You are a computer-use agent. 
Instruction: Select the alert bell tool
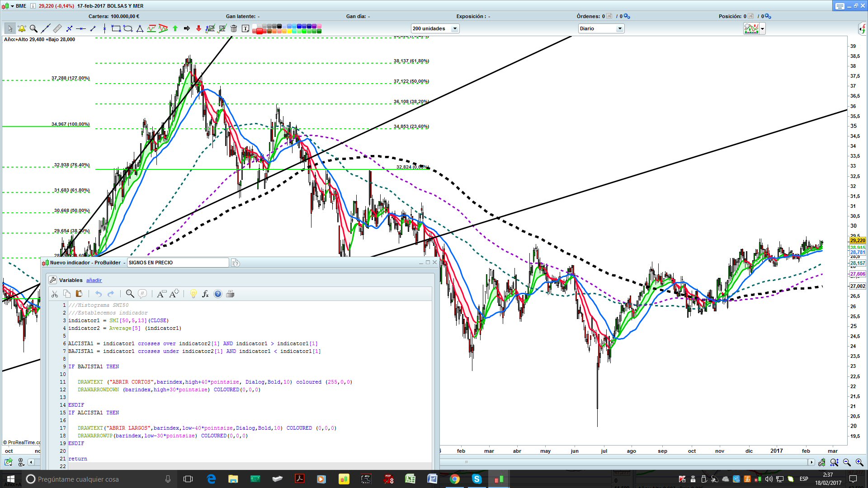click(x=22, y=28)
